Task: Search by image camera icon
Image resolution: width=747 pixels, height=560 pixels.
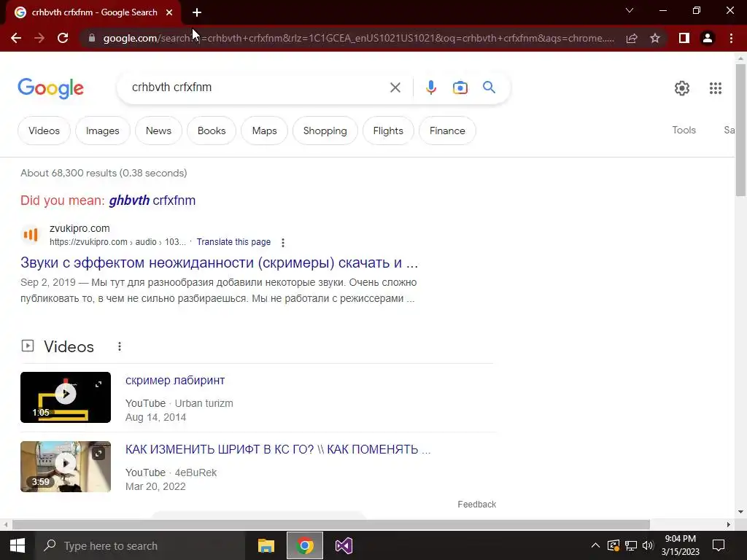Action: click(460, 87)
